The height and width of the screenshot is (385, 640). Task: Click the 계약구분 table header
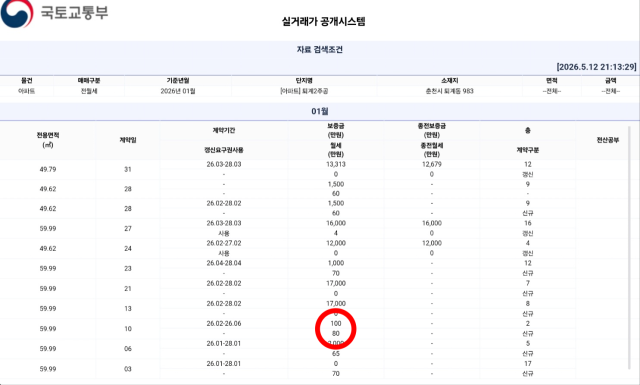click(x=528, y=150)
